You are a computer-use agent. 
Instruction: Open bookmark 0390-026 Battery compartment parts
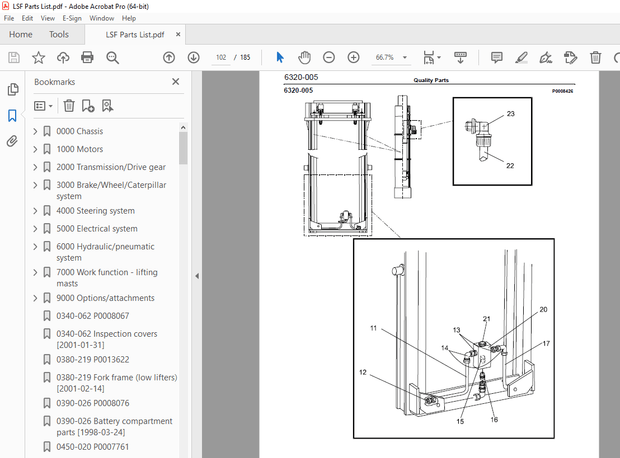[x=114, y=426]
